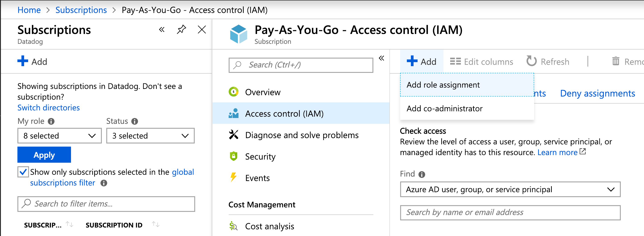Open the Find type dropdown
This screenshot has height=236, width=644.
pyautogui.click(x=510, y=190)
